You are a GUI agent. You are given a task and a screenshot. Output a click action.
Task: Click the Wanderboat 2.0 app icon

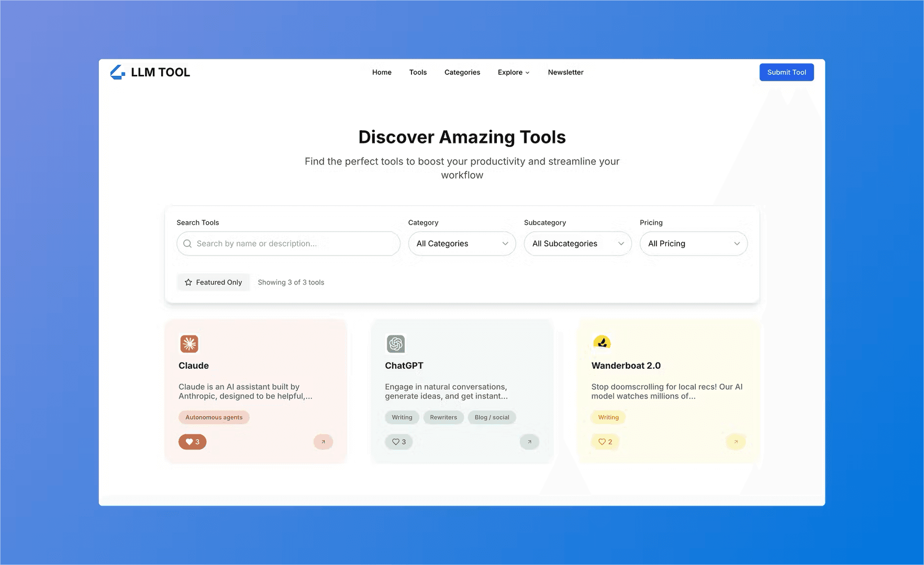click(x=602, y=342)
